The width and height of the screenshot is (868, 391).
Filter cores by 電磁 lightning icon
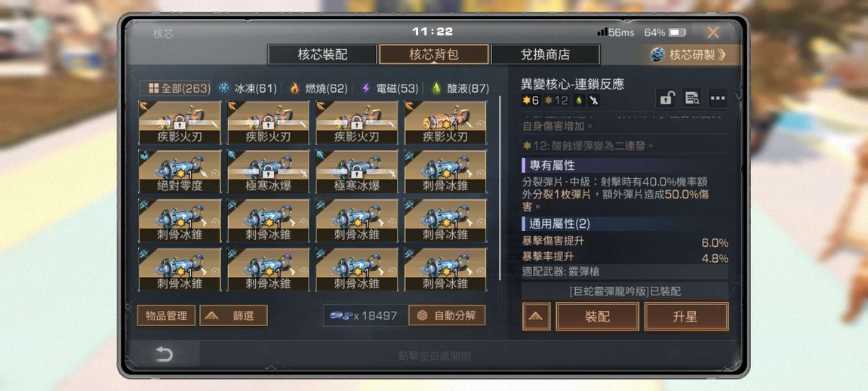[x=365, y=88]
